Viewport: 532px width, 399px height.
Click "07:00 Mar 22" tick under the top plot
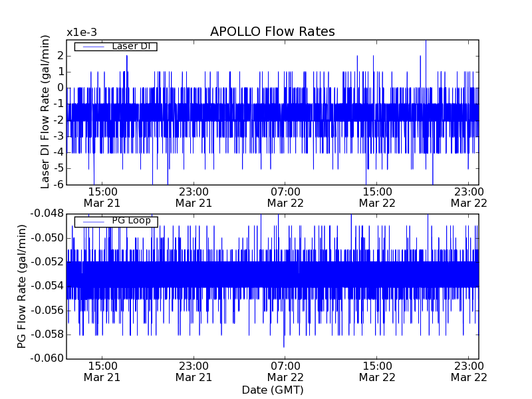tap(285, 197)
